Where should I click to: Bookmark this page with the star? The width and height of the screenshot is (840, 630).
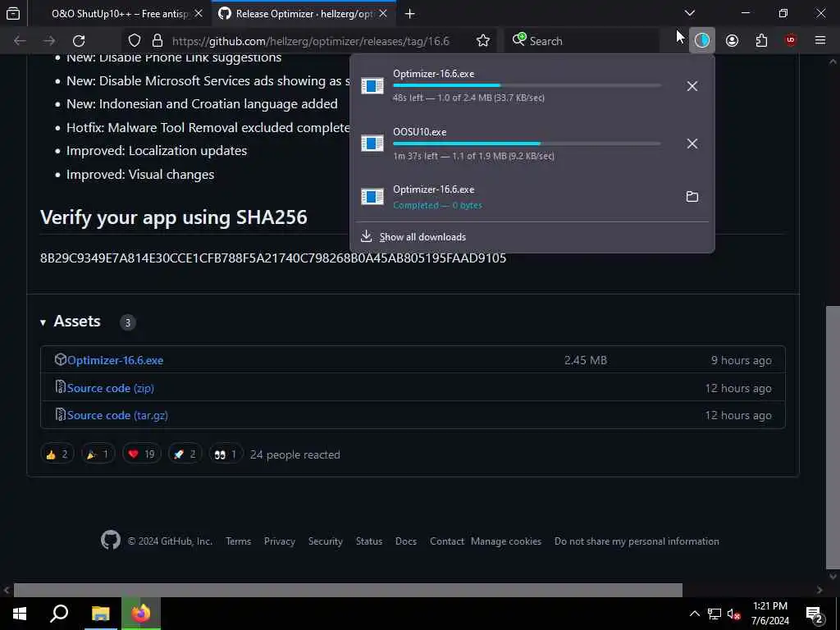pyautogui.click(x=482, y=41)
